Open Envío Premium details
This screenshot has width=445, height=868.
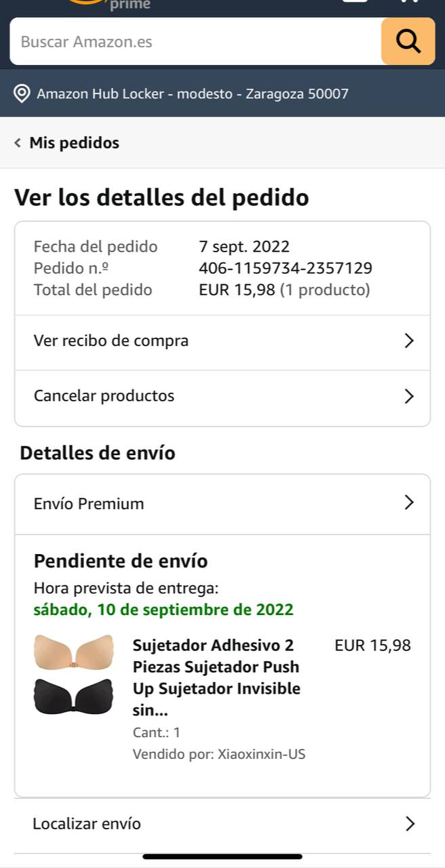pos(222,504)
